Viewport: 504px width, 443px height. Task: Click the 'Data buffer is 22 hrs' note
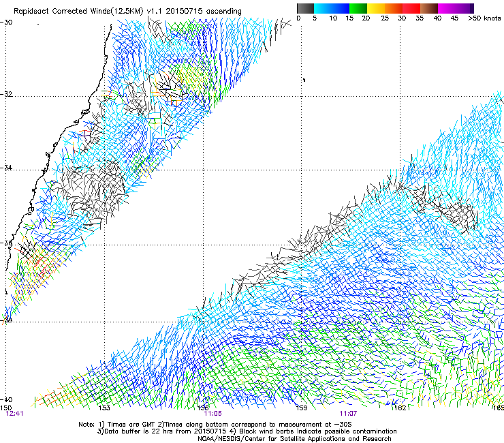[247, 431]
